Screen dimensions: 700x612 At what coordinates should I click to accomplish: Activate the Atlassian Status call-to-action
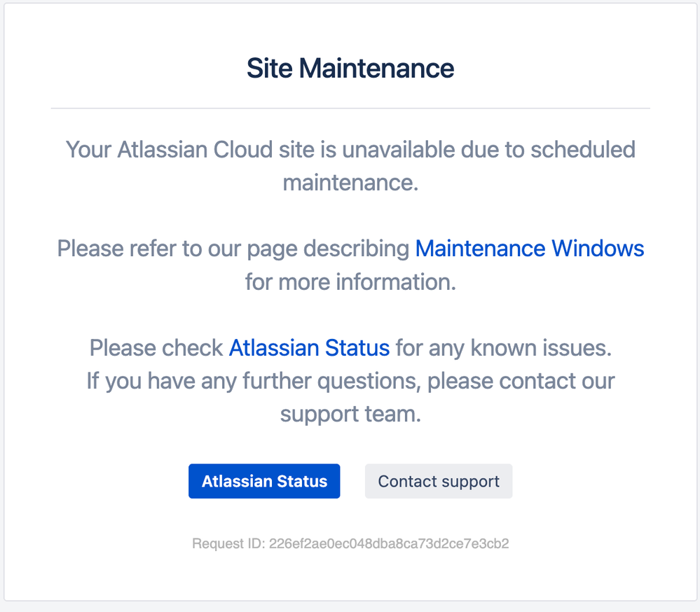tap(264, 481)
